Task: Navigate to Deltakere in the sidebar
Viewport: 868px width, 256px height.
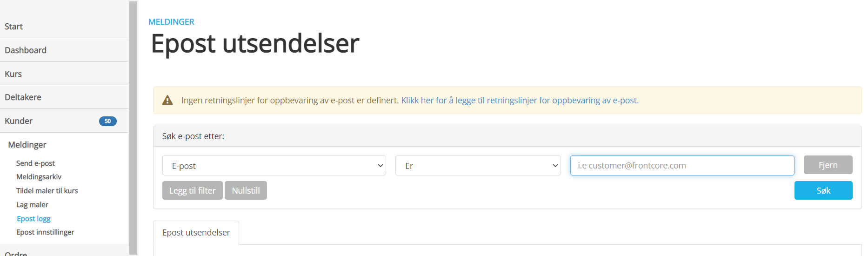Action: point(23,97)
